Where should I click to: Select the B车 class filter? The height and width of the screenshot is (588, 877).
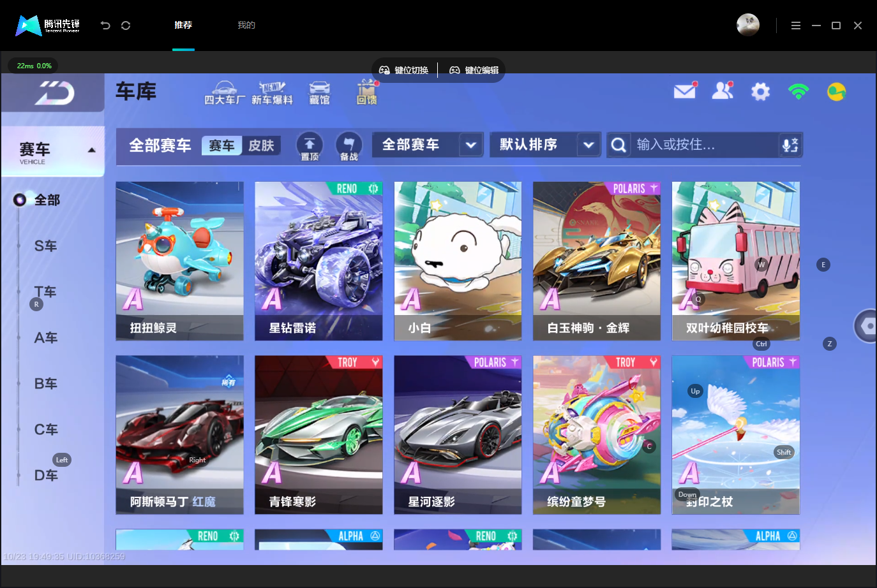[x=46, y=384]
